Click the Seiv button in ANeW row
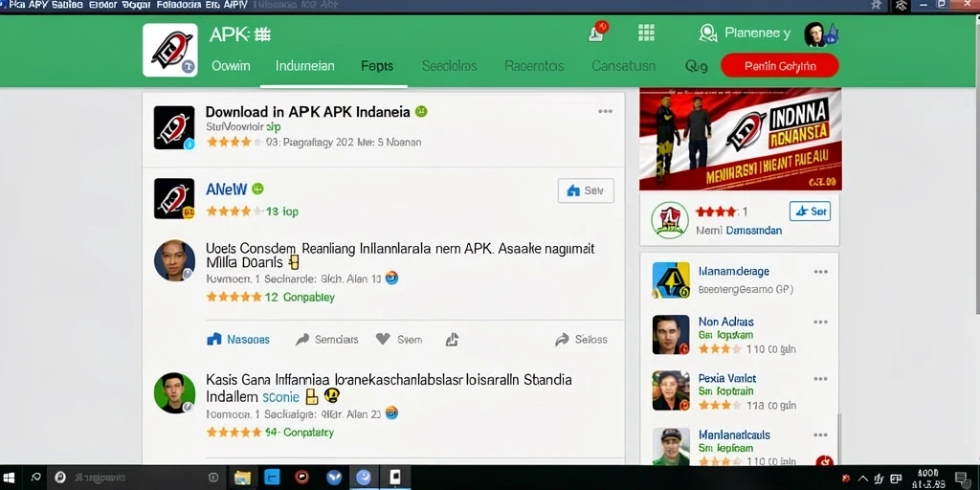Viewport: 980px width, 490px height. pyautogui.click(x=586, y=190)
